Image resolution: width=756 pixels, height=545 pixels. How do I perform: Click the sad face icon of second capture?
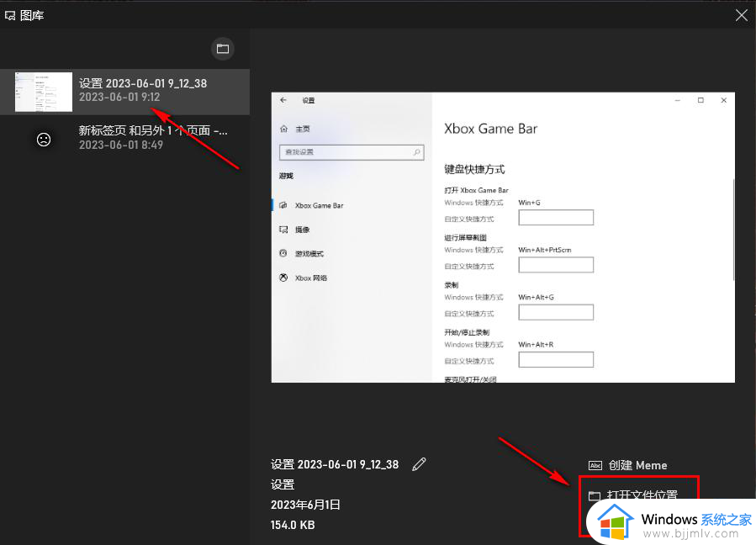click(x=44, y=140)
